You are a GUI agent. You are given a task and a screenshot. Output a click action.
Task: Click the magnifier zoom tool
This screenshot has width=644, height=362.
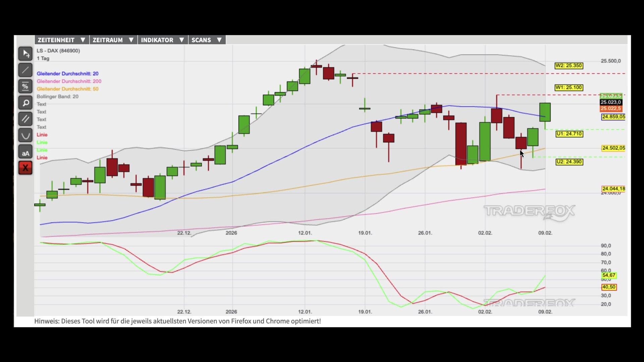click(25, 103)
